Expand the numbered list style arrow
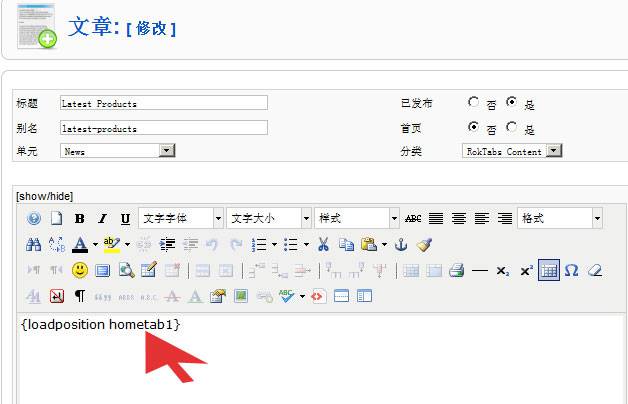Viewport: 628px width, 404px height. [x=274, y=244]
